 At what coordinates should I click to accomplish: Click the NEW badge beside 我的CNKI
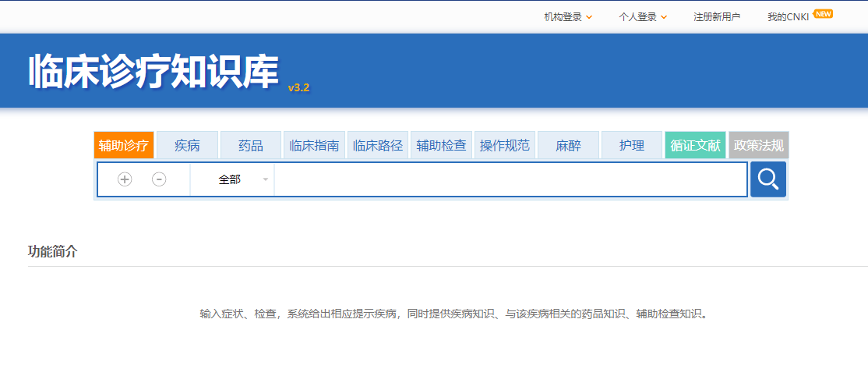823,14
